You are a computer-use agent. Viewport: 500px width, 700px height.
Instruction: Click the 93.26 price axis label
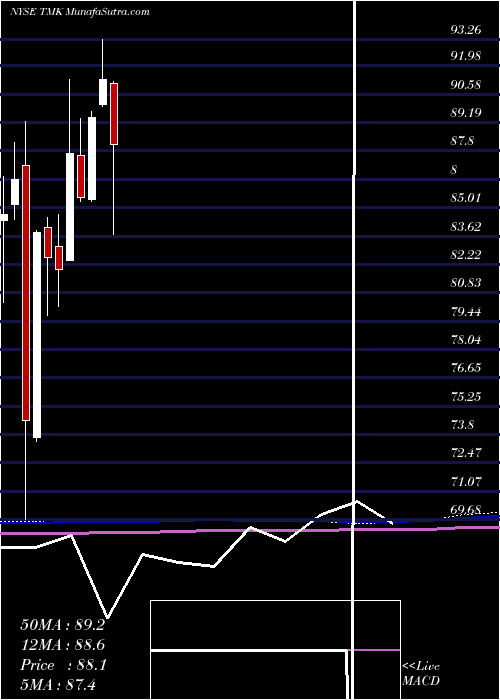(x=467, y=30)
